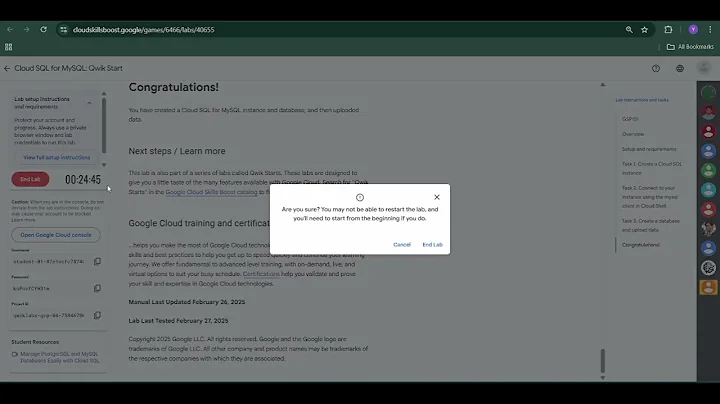The width and height of the screenshot is (720, 404).
Task: Click the down arrow on content scrollbar
Action: click(x=603, y=378)
